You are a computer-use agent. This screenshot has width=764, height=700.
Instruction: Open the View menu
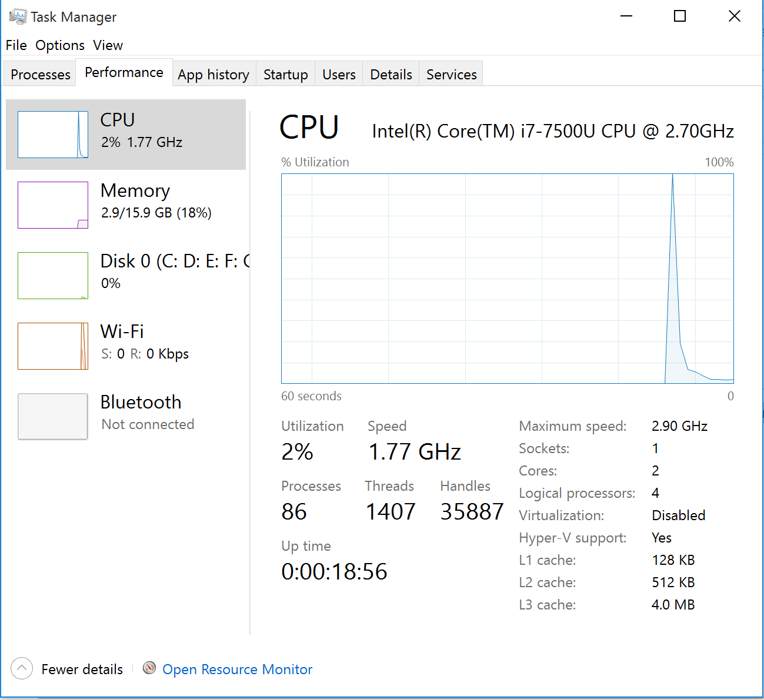pyautogui.click(x=108, y=45)
